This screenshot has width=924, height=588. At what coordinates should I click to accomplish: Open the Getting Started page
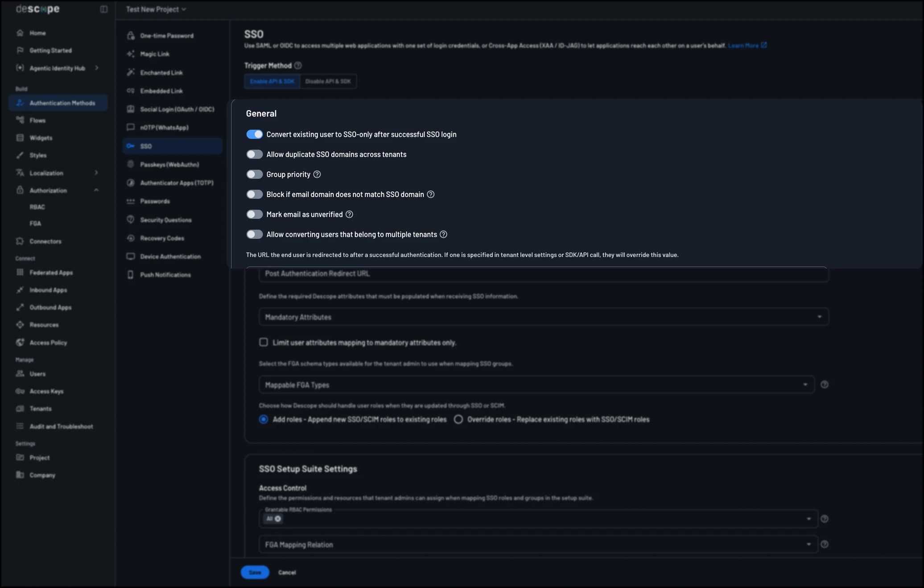pyautogui.click(x=50, y=50)
